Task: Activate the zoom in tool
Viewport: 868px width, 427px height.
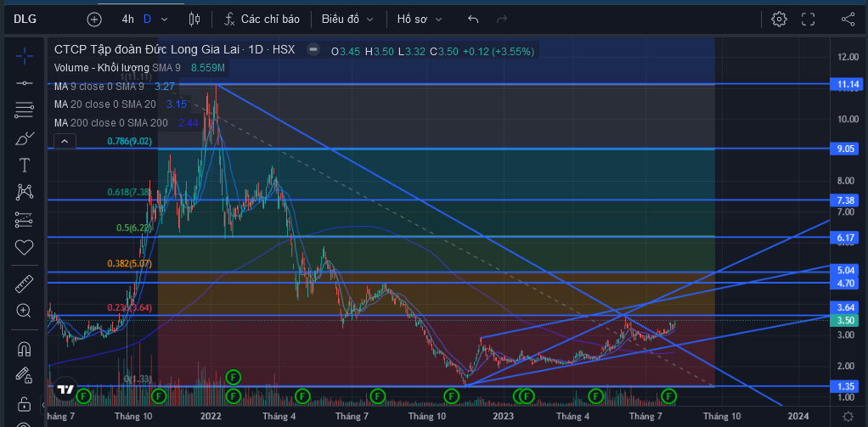Action: tap(24, 311)
